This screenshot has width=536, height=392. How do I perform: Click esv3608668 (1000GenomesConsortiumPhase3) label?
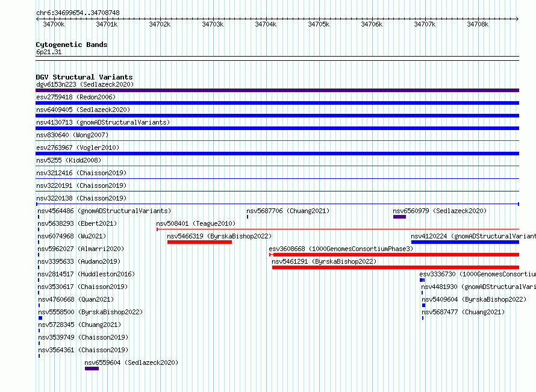(x=341, y=249)
